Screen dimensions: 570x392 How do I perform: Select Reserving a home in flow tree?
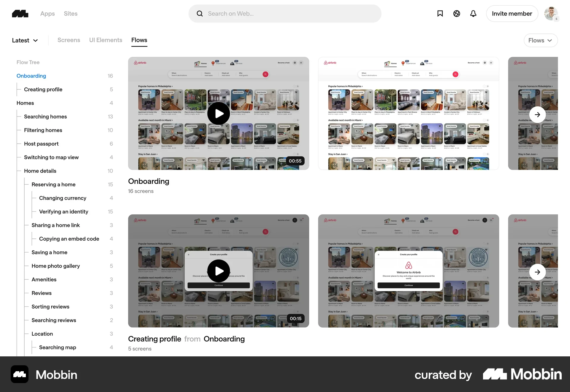(x=53, y=184)
